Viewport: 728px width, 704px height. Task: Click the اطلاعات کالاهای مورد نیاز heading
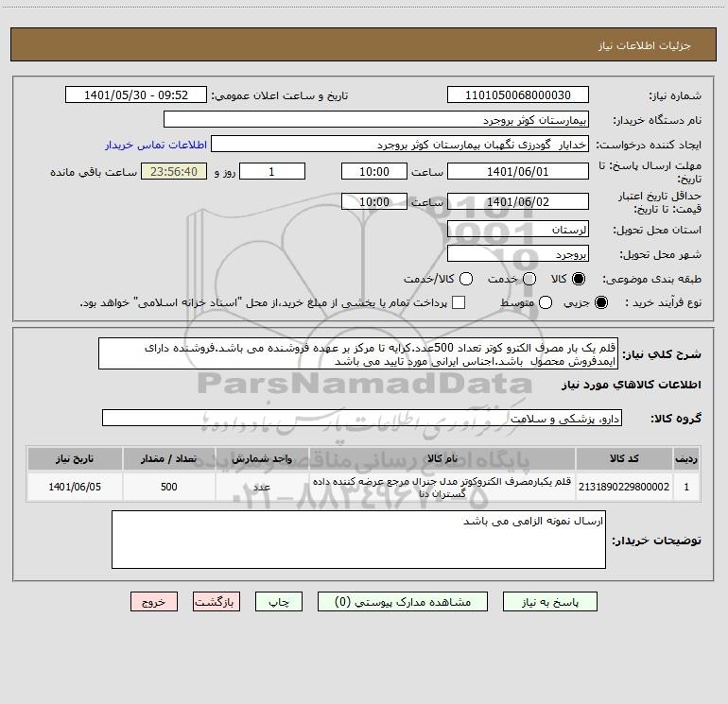(631, 385)
